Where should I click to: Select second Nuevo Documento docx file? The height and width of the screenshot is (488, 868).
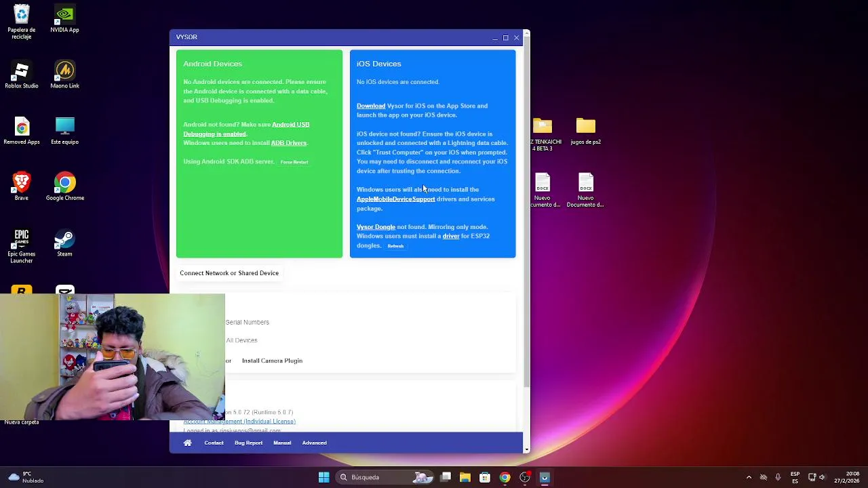pos(585,190)
